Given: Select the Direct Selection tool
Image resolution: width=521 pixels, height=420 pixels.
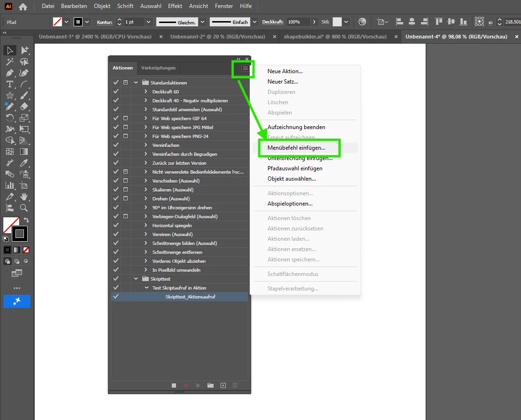Looking at the screenshot, I should click(24, 50).
